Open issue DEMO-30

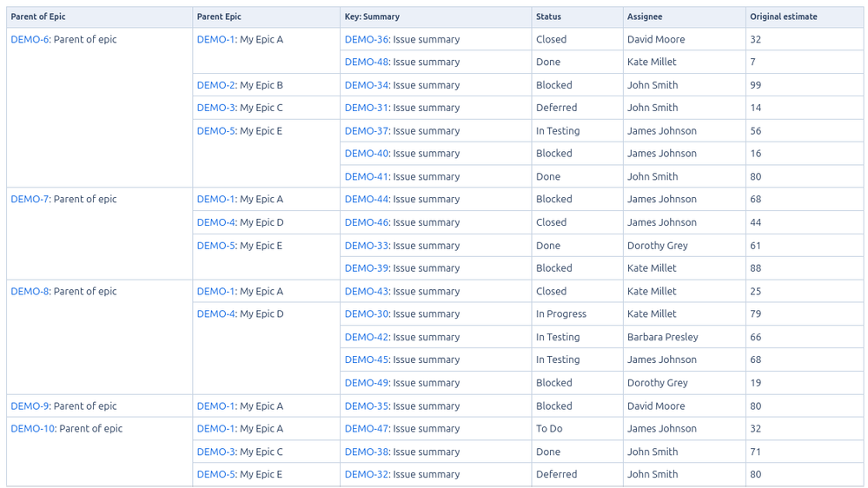click(367, 313)
